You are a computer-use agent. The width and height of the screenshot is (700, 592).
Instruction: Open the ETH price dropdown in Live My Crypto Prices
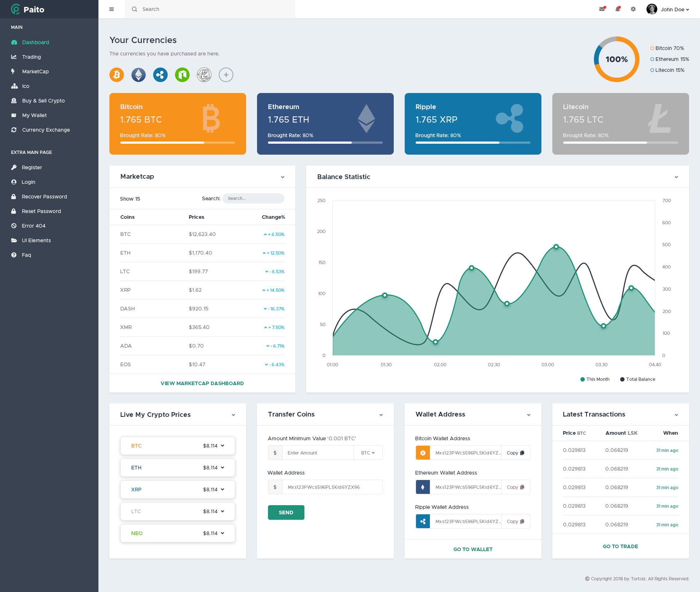coord(222,468)
